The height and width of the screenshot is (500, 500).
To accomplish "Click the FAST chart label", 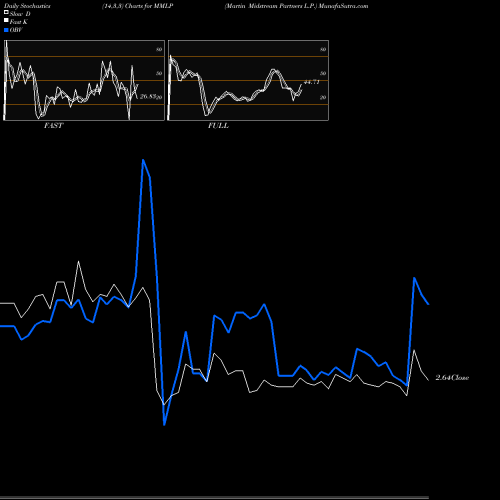I will point(53,126).
